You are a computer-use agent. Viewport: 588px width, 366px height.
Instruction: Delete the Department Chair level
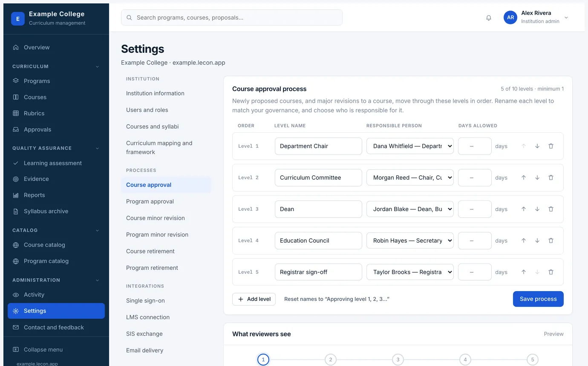pos(551,146)
